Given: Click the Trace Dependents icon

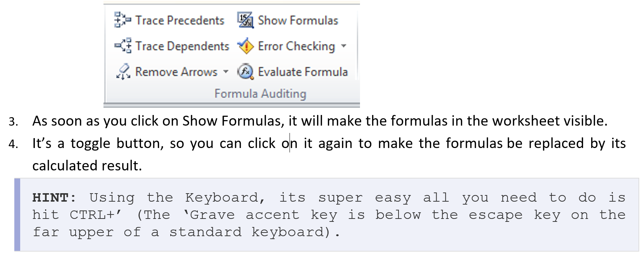Looking at the screenshot, I should (x=123, y=46).
